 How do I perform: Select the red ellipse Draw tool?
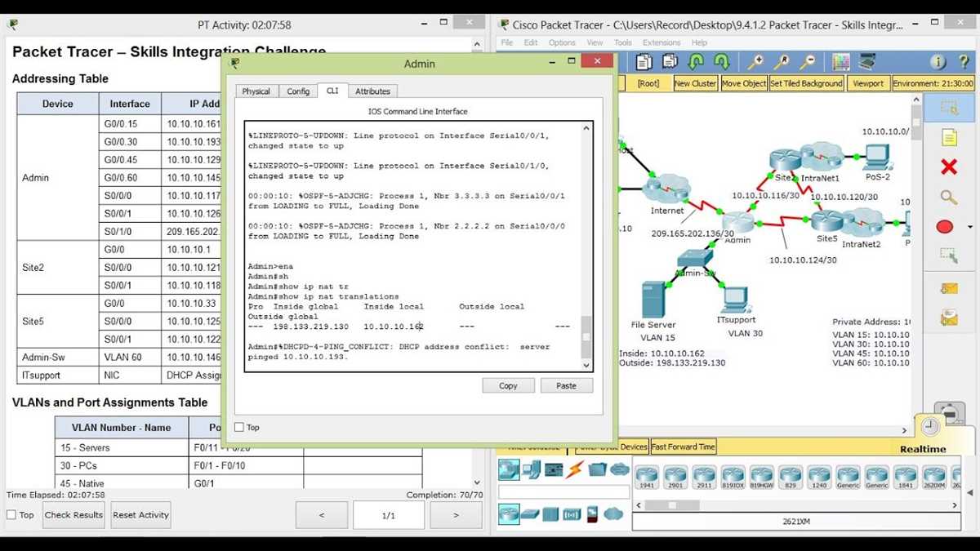945,227
